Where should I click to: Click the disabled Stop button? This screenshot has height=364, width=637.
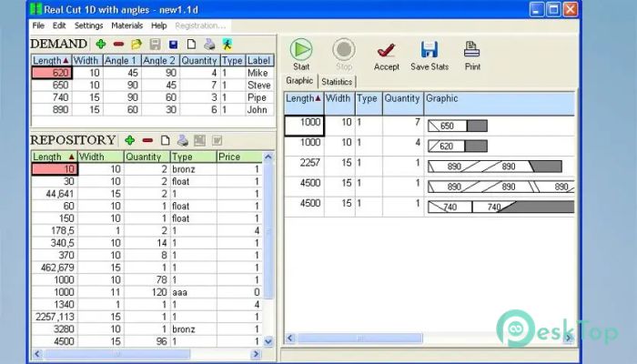344,55
